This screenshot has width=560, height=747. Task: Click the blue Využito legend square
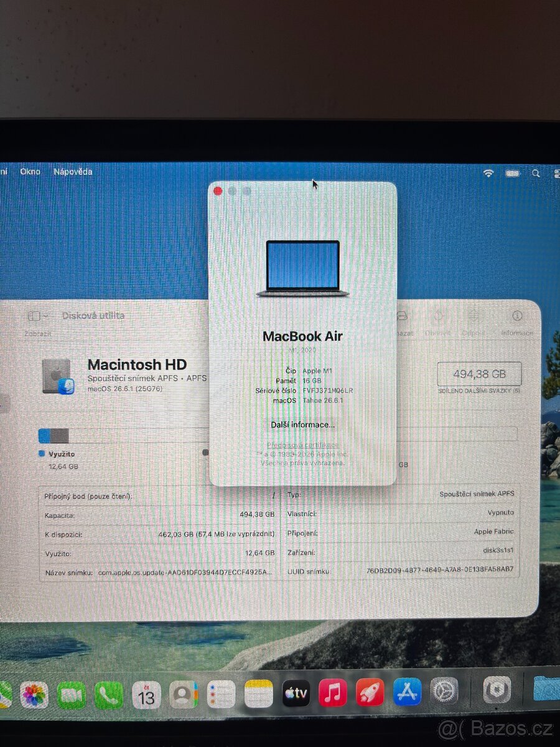[42, 454]
